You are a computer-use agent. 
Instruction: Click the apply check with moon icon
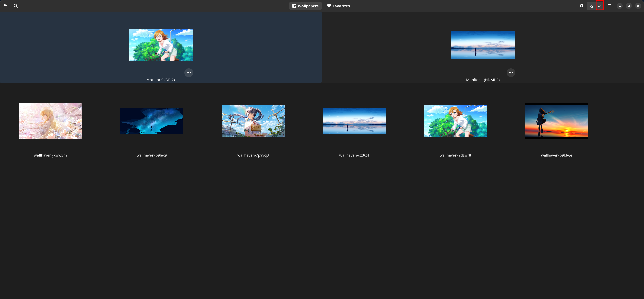point(591,6)
